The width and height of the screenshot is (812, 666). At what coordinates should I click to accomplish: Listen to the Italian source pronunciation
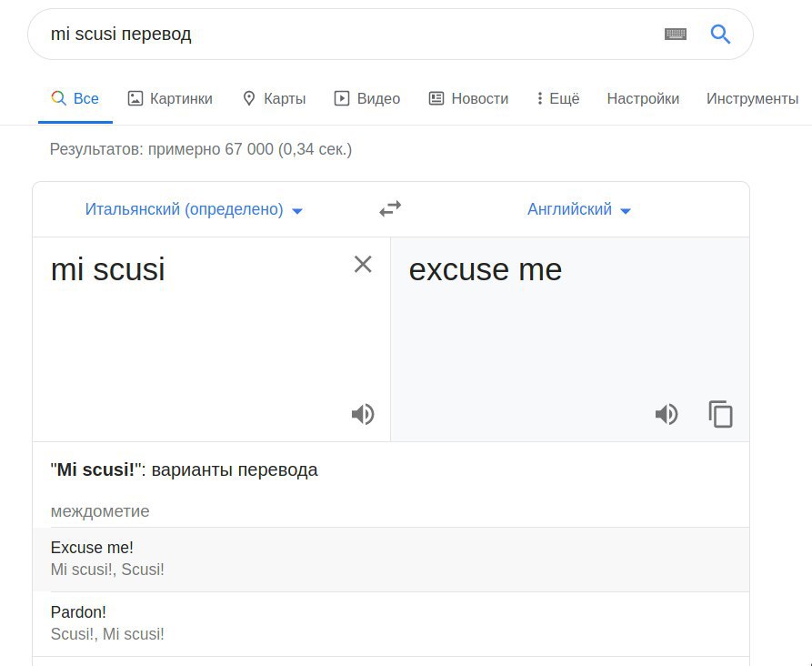(x=363, y=414)
